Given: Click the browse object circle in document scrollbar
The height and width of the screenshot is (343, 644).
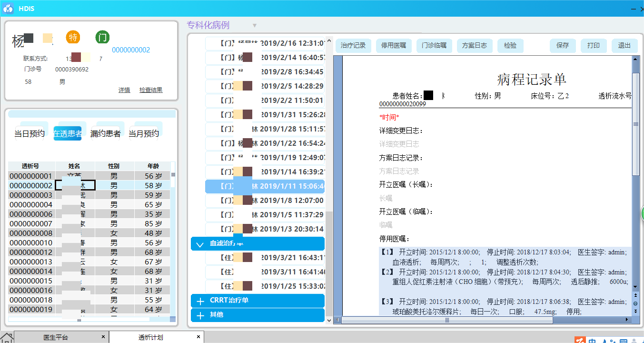Looking at the screenshot, I should [635, 303].
